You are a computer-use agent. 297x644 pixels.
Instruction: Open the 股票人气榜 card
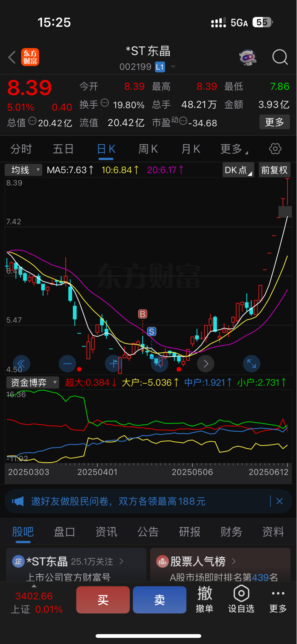[x=220, y=565]
